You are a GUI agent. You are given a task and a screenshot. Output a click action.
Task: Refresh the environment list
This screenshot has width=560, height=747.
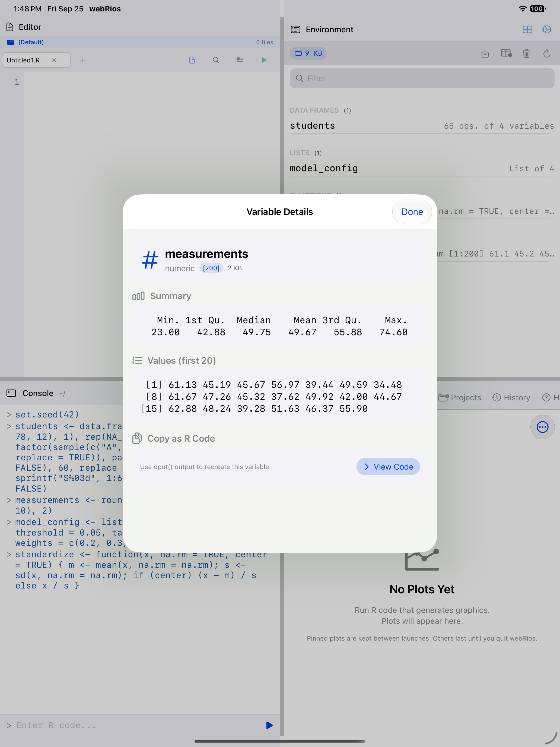pos(547,53)
